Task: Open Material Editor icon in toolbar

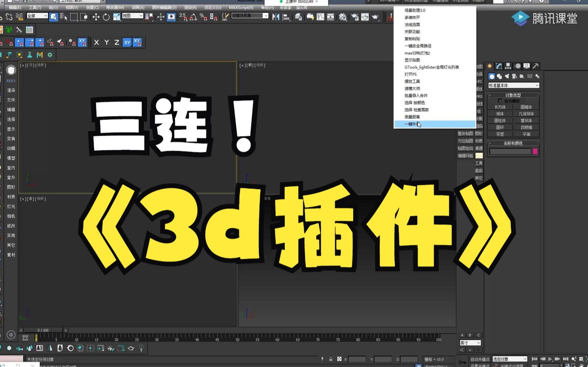Action: 343,17
